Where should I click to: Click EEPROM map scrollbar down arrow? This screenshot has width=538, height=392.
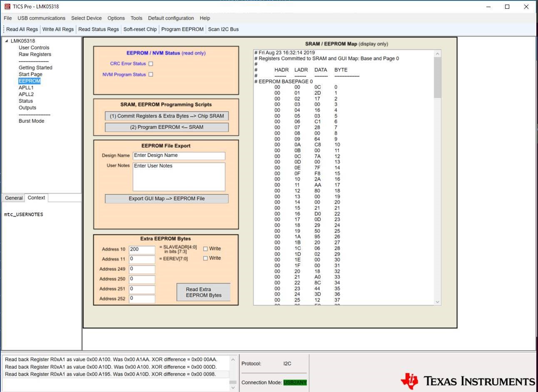click(437, 302)
